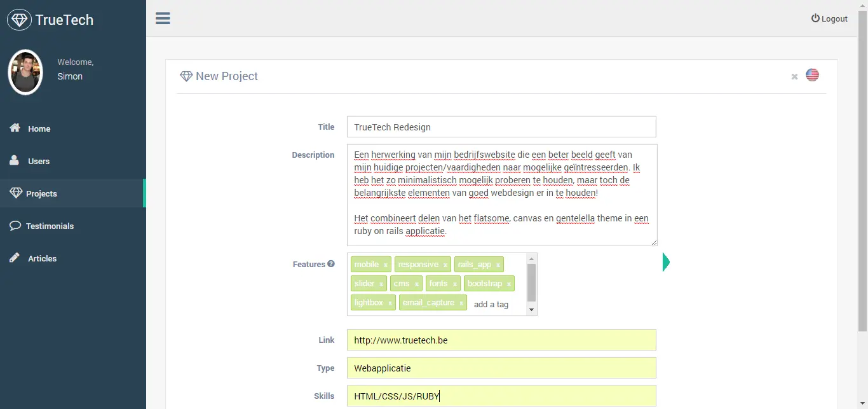This screenshot has height=409, width=868.
Task: Open the Testimonials menu item
Action: tap(72, 226)
